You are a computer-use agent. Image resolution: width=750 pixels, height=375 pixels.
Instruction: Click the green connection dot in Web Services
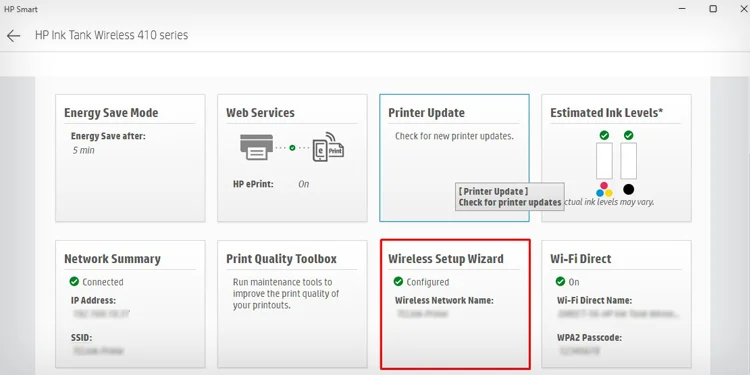coord(292,148)
